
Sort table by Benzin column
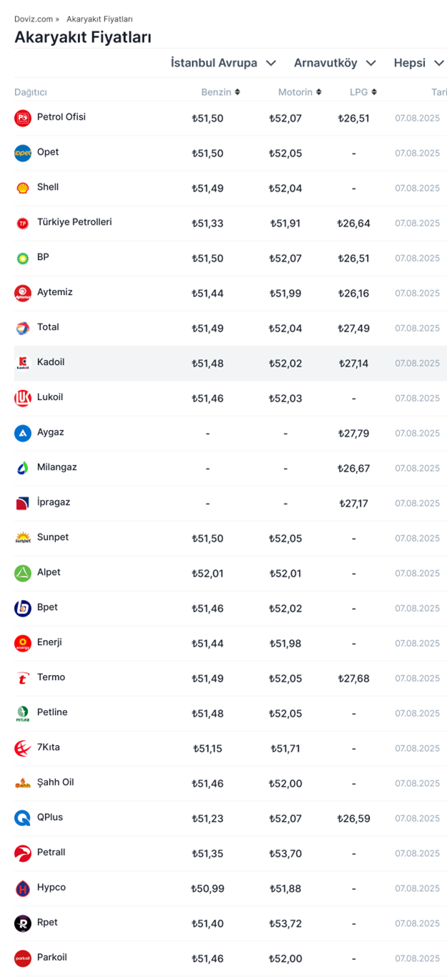coord(220,92)
